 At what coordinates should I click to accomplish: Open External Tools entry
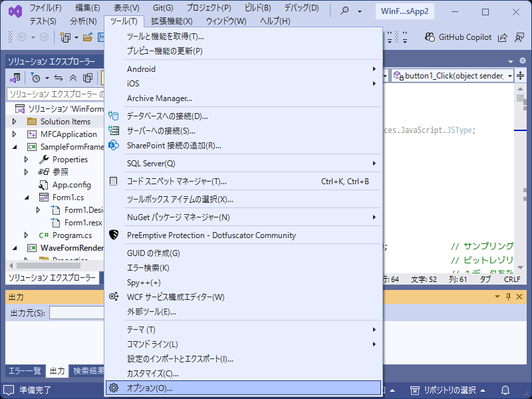[x=243, y=311]
